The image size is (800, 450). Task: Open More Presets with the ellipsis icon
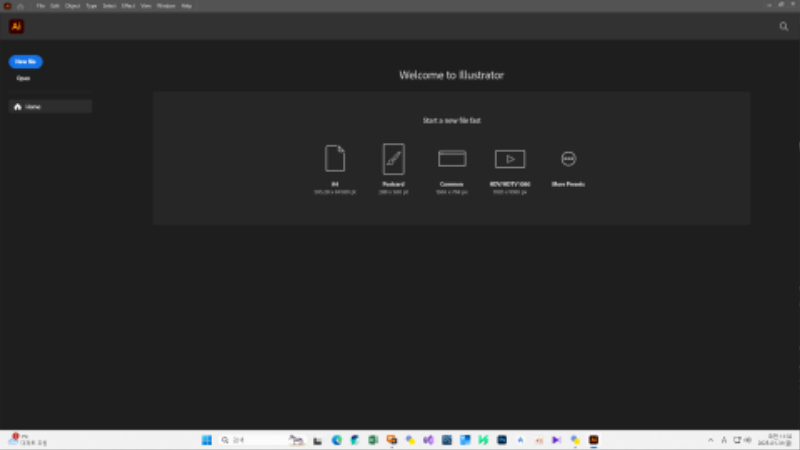568,159
